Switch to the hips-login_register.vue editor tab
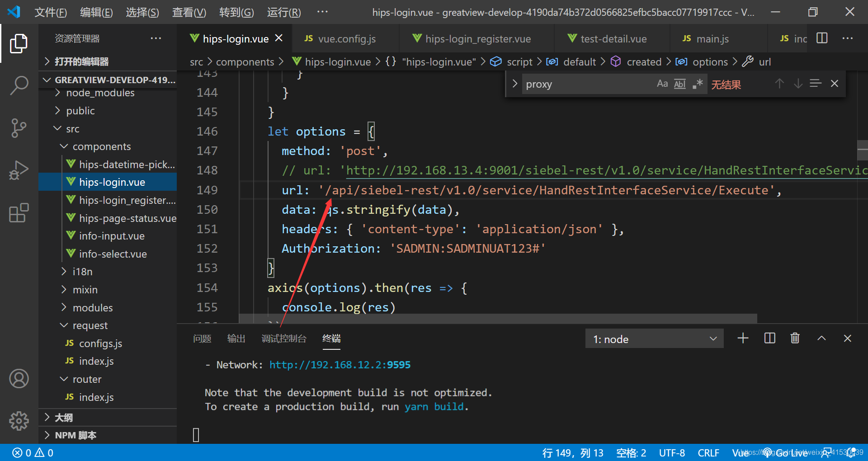This screenshot has height=461, width=868. coord(477,39)
